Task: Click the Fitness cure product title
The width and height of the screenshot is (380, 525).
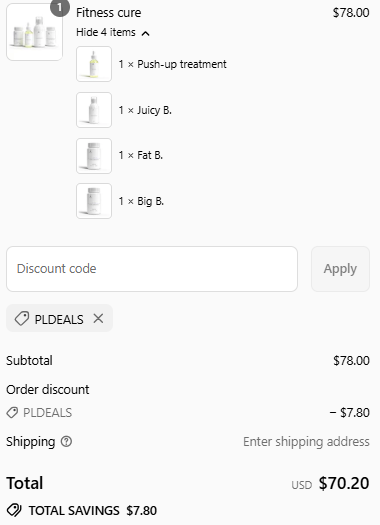Action: (108, 13)
